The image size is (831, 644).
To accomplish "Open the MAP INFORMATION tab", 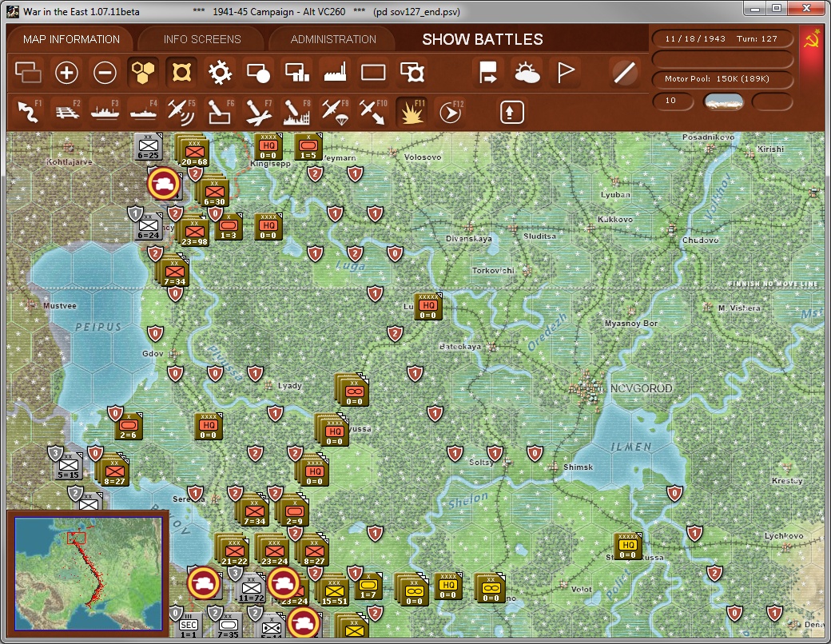I will (x=72, y=39).
